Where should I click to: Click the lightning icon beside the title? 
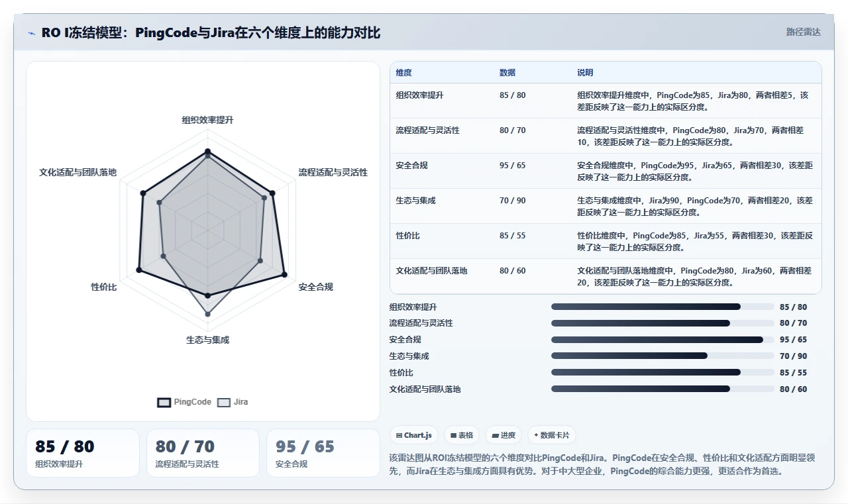pos(32,32)
